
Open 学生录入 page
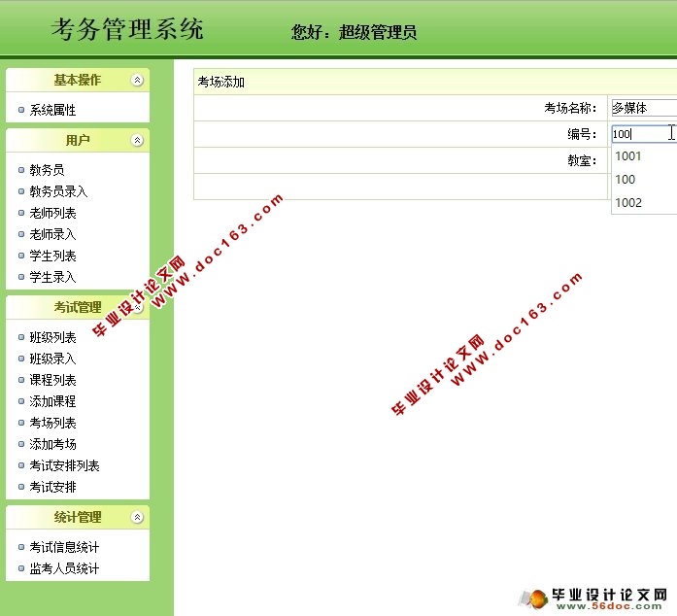52,277
